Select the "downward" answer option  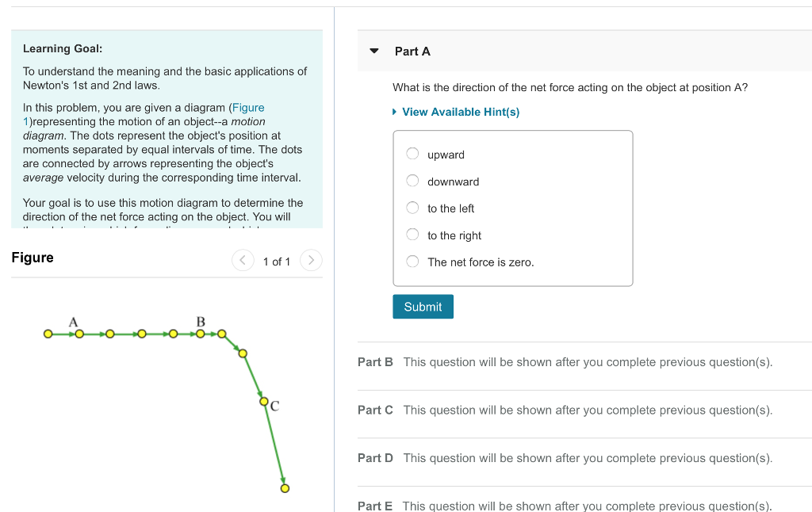coord(412,180)
